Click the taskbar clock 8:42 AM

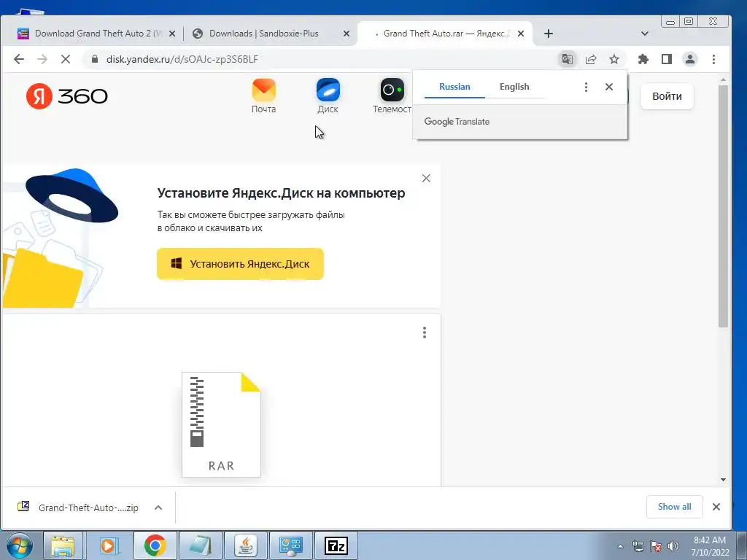(x=710, y=546)
